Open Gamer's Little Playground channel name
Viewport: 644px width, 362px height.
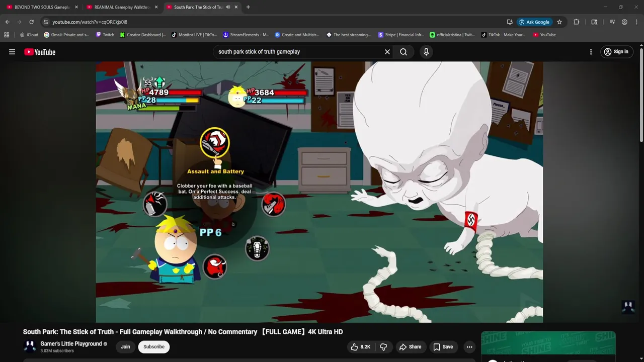[71, 344]
